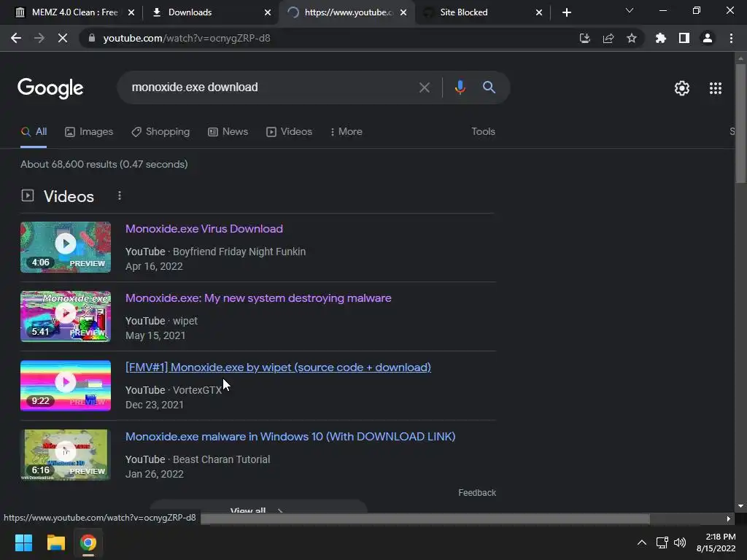
Task: Click the Chrome taskbar icon
Action: pyautogui.click(x=88, y=542)
